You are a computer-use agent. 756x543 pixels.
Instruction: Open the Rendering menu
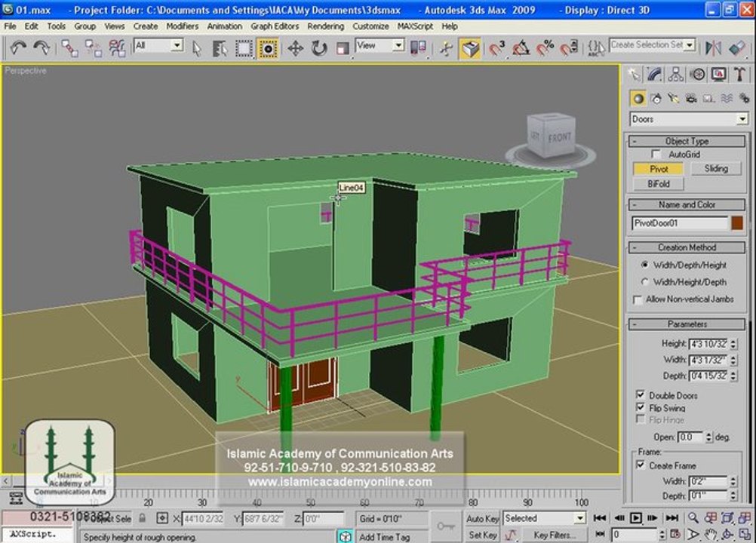click(x=325, y=26)
